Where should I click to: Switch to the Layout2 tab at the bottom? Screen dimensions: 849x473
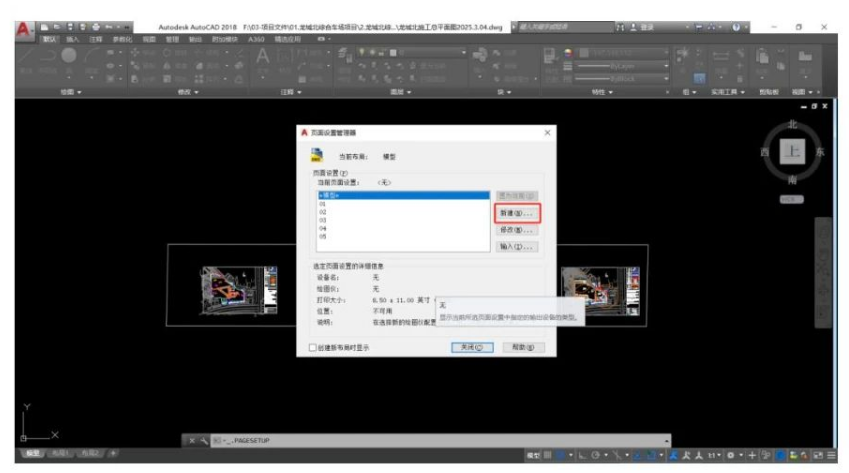90,454
